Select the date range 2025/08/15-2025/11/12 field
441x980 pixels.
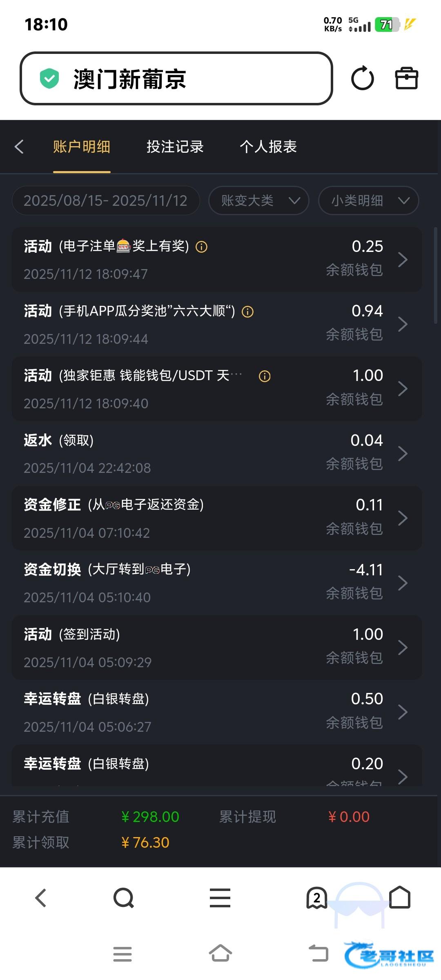point(106,200)
